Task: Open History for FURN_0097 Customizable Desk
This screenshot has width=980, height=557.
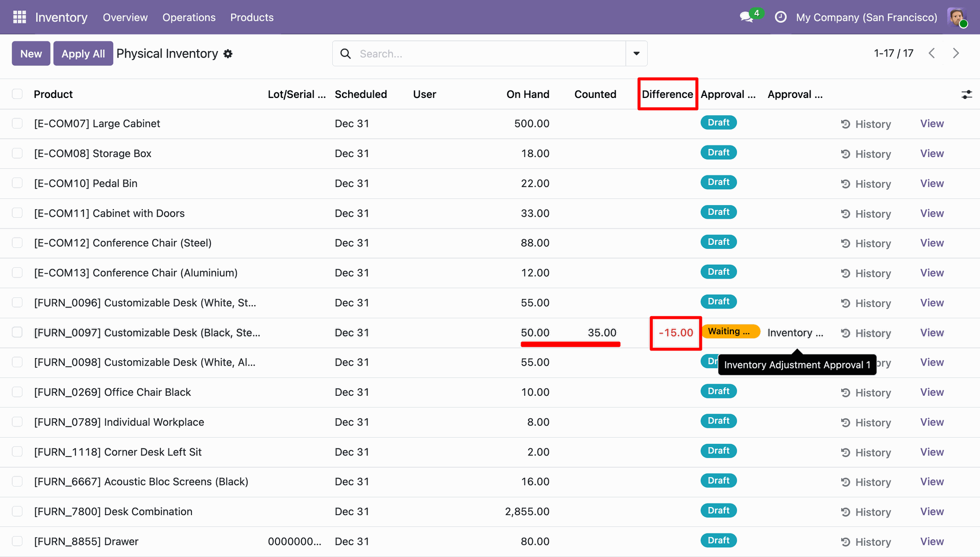Action: [x=866, y=333]
